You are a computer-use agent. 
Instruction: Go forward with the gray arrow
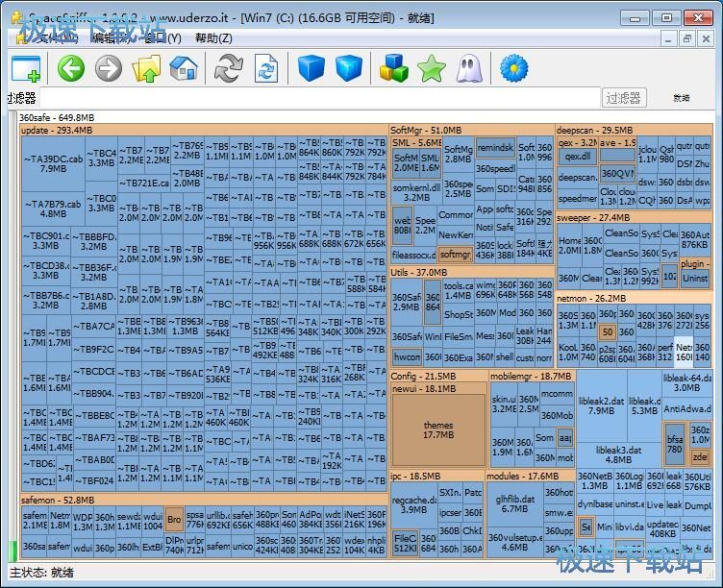pyautogui.click(x=109, y=68)
